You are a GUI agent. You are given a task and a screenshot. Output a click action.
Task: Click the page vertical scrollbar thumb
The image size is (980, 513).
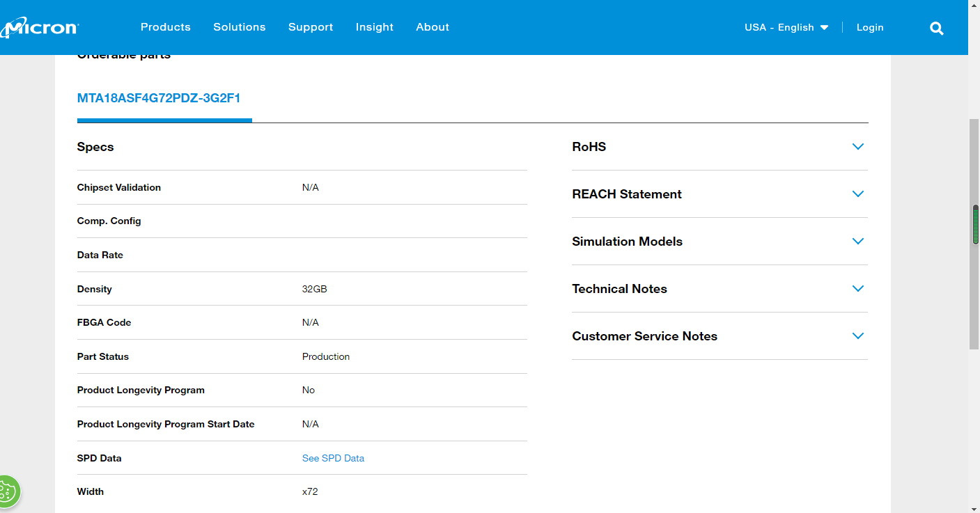[x=975, y=233]
